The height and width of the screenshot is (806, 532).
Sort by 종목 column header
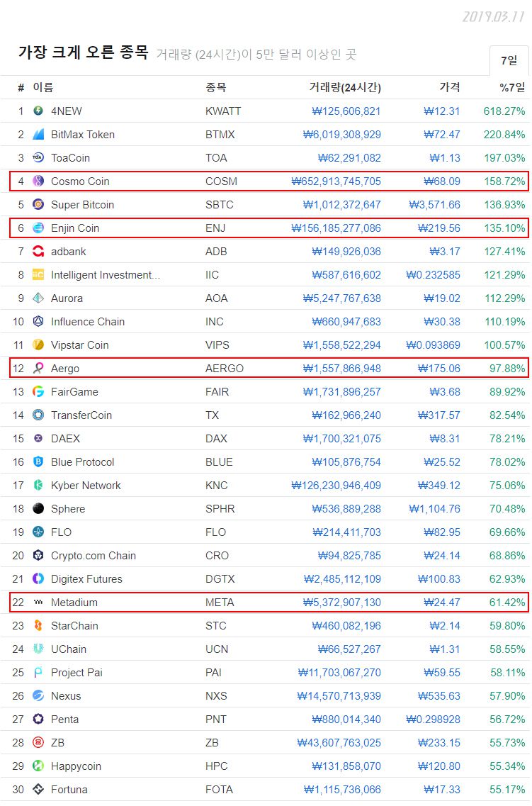[215, 87]
